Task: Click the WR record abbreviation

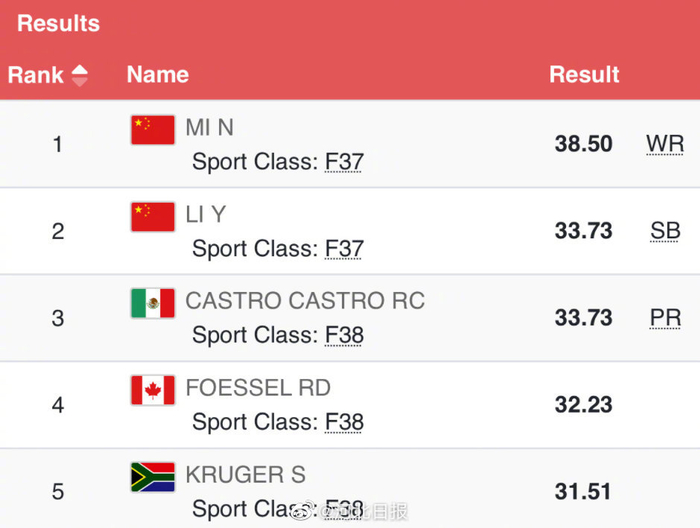Action: point(665,144)
